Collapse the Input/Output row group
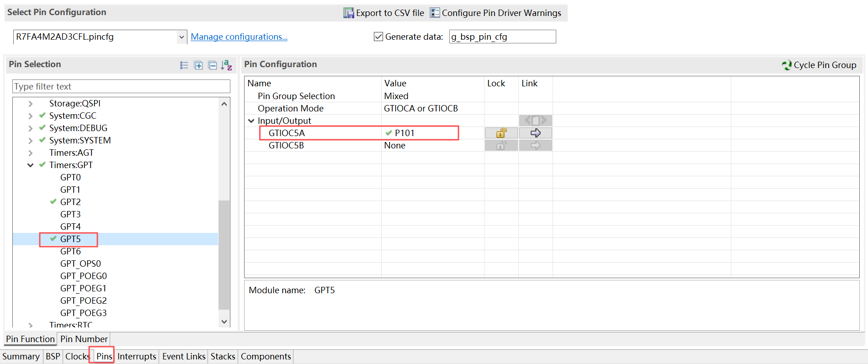The width and height of the screenshot is (868, 364). point(251,121)
